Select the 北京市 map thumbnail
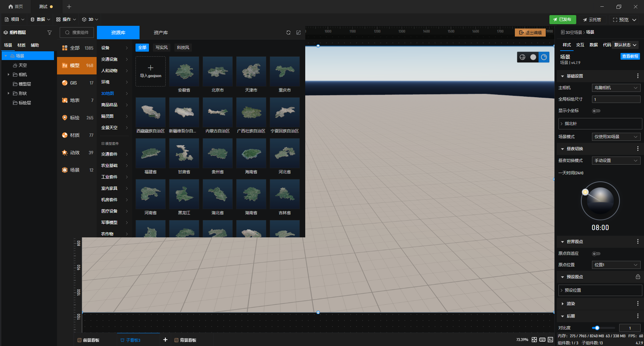Image resolution: width=644 pixels, height=346 pixels. tap(217, 75)
